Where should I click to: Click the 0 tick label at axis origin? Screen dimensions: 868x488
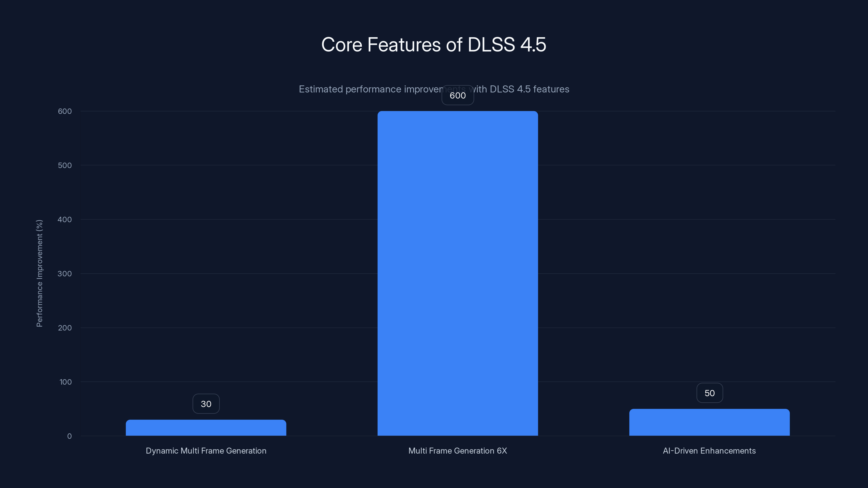point(70,436)
